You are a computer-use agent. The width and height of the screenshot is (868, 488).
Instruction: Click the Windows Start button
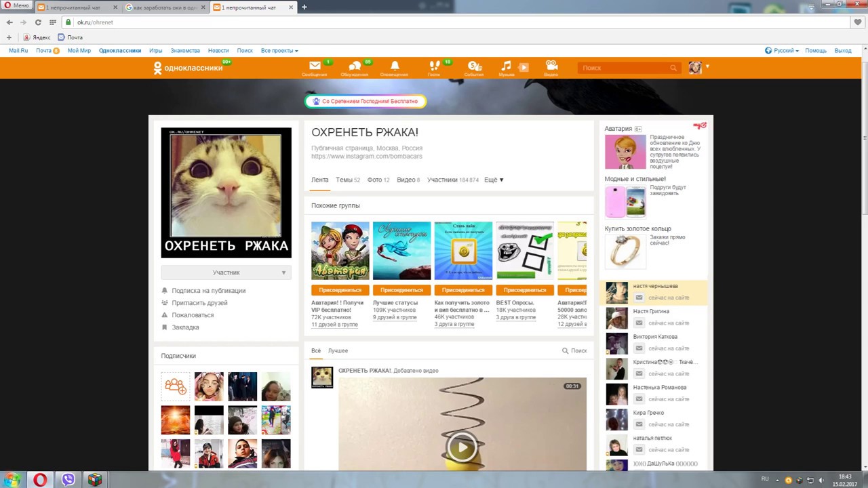(12, 480)
